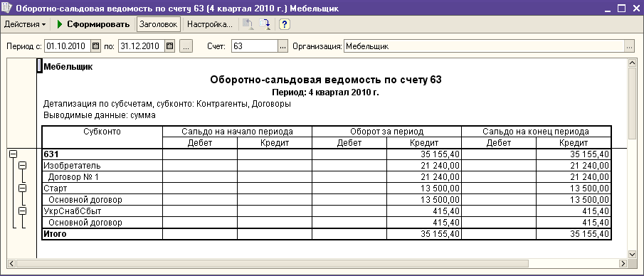Open calendar for period end date

tap(169, 46)
